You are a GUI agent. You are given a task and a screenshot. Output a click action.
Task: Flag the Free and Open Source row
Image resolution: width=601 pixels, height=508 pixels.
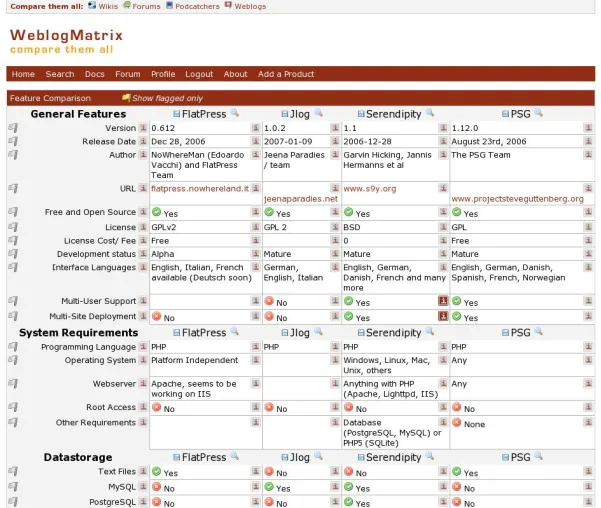pyautogui.click(x=13, y=212)
